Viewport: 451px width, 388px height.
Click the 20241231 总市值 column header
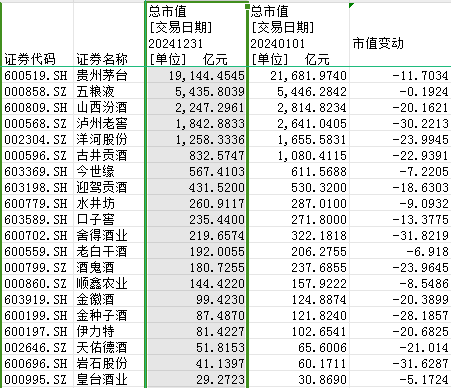196,35
